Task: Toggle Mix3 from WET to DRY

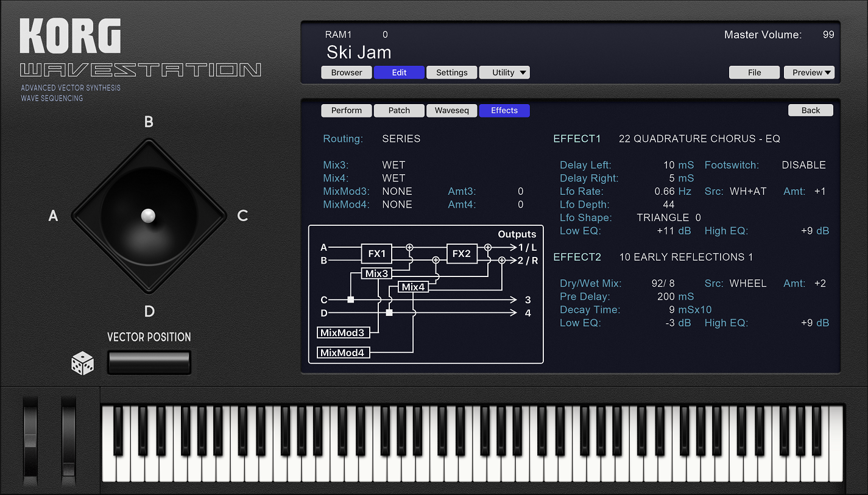Action: (x=393, y=164)
